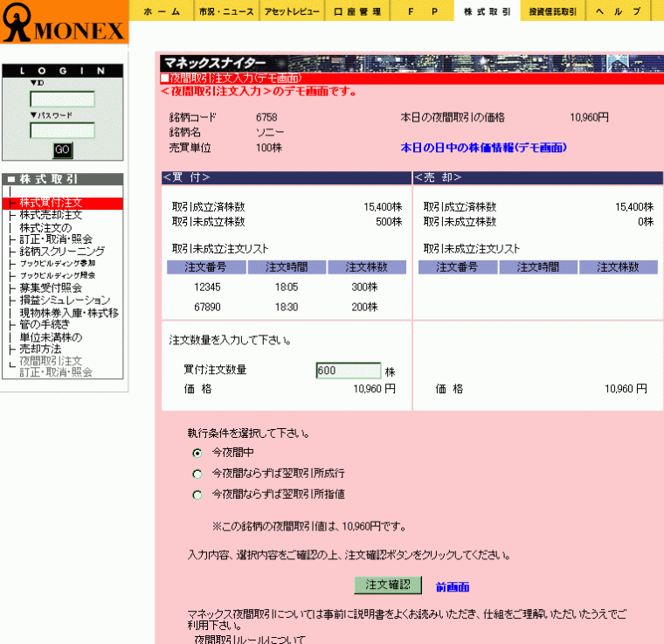Open 銘柄スクリーニング in the sidebar

(x=62, y=252)
